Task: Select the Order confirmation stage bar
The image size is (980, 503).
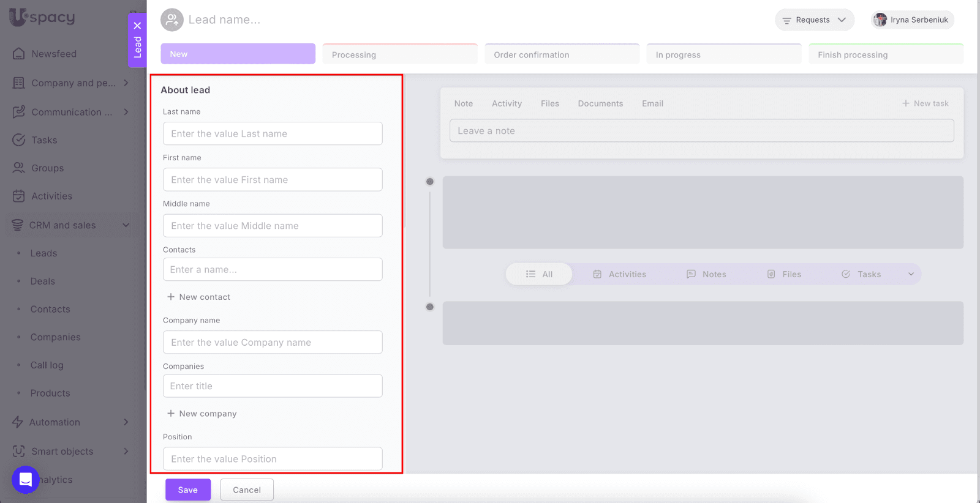Action: click(x=562, y=54)
